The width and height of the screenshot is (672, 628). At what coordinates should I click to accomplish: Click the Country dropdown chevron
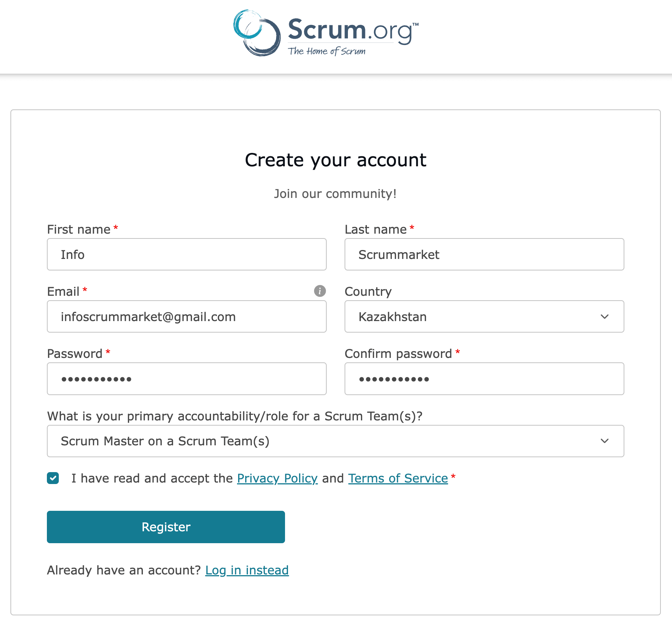pyautogui.click(x=605, y=317)
